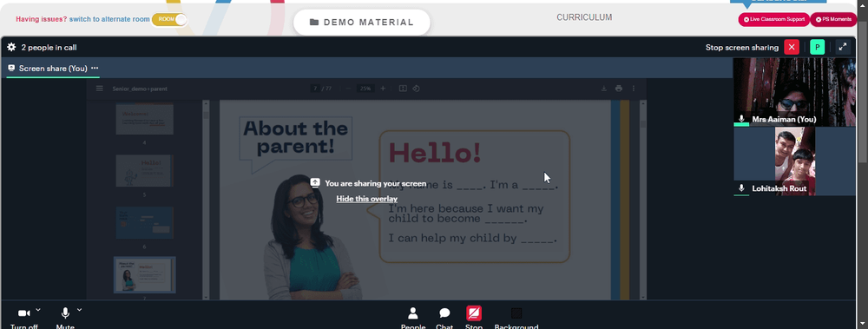868x329 pixels.
Task: Enter fullscreen with expand arrows icon
Action: tap(843, 47)
